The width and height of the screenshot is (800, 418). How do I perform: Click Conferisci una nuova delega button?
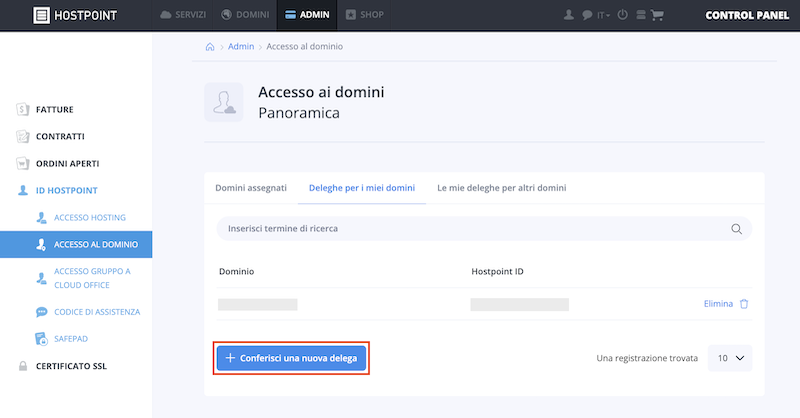tap(291, 358)
